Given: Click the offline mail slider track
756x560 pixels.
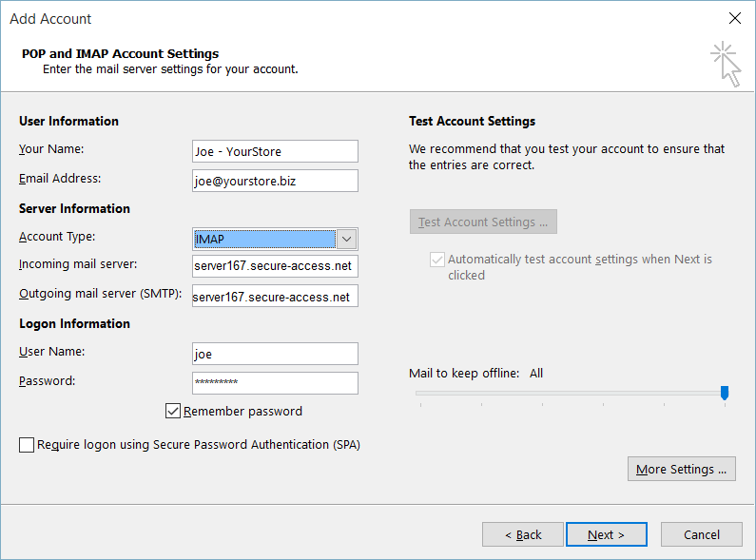Looking at the screenshot, I should point(568,394).
